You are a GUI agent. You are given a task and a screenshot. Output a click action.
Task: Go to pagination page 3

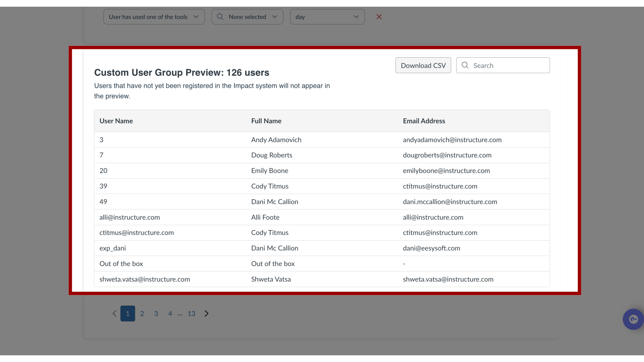coord(156,313)
